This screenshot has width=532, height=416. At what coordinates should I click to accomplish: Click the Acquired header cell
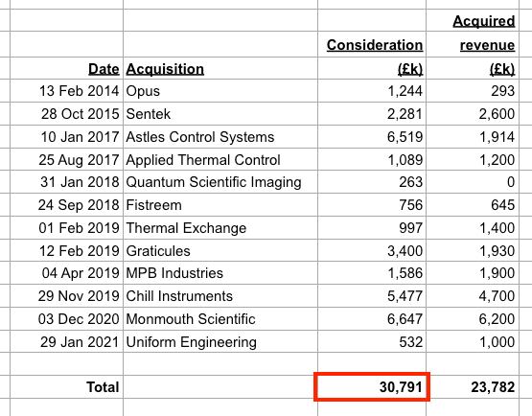[x=473, y=20]
